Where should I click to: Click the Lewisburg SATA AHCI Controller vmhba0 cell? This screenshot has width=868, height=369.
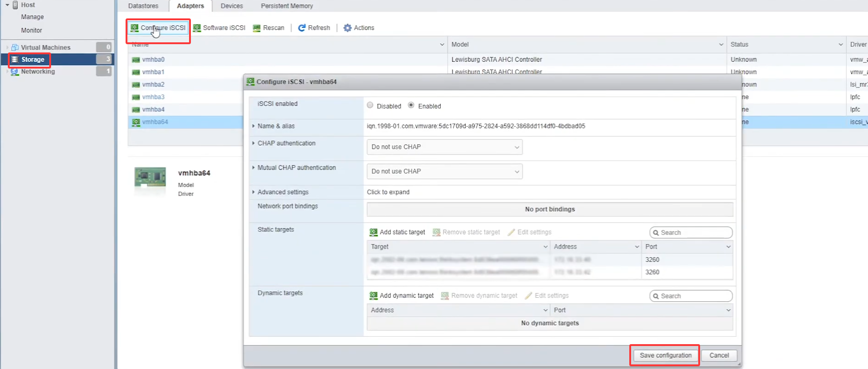[496, 60]
